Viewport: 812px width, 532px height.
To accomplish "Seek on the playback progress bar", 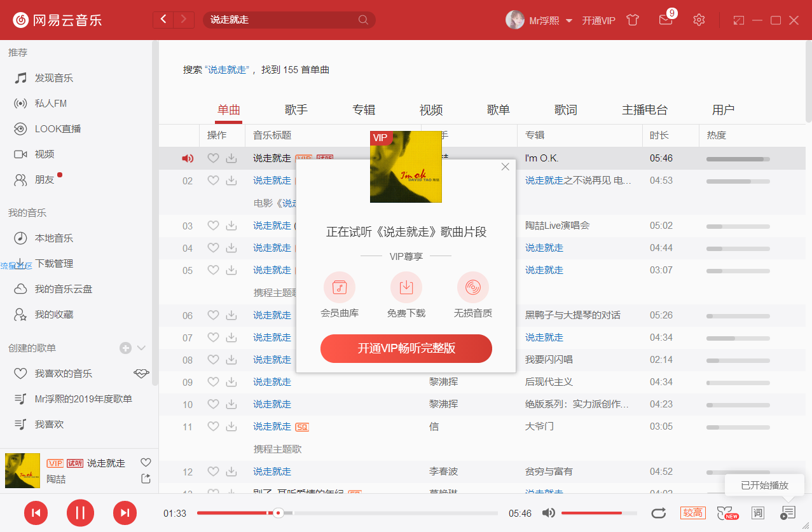I will click(347, 513).
